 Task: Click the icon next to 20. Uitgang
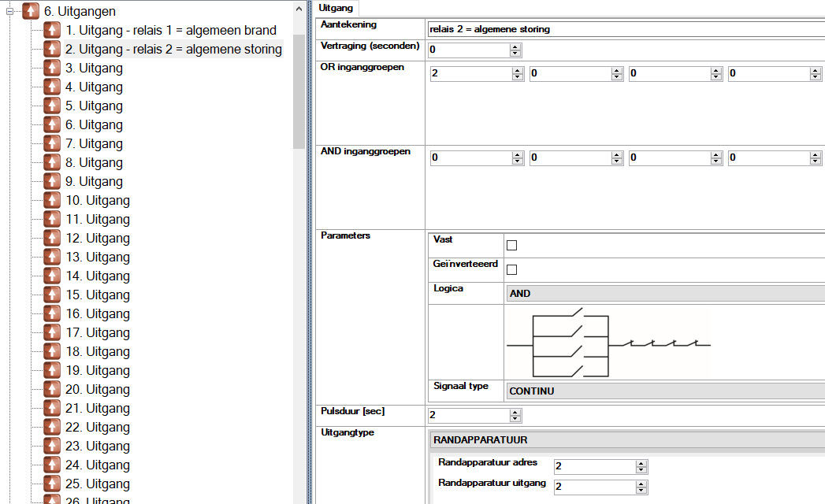52,389
